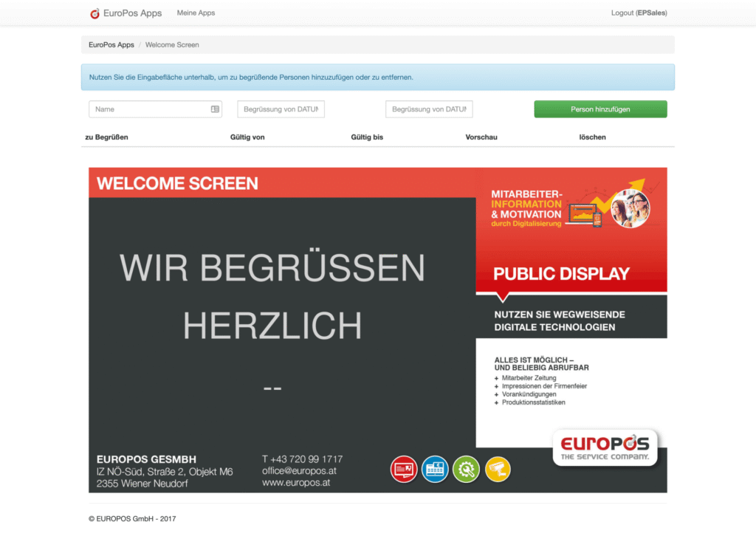Click the Person hinzufügen button
Screen dimensions: 756x539
600,109
